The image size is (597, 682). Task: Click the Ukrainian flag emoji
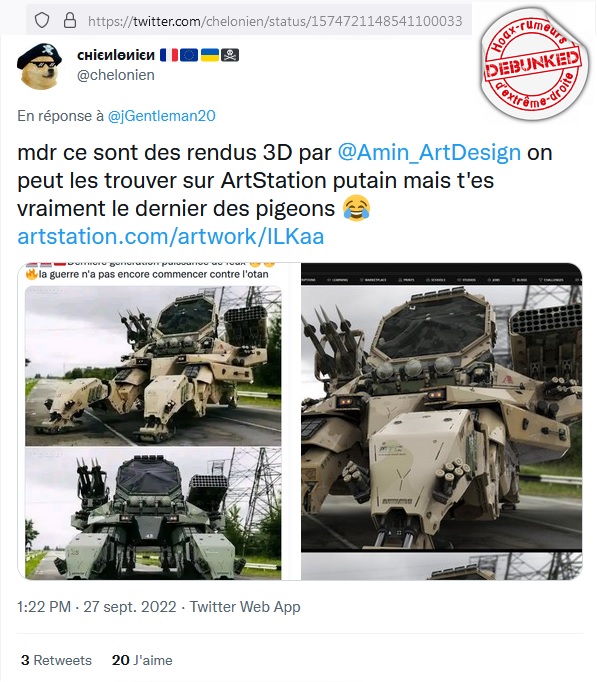(210, 55)
